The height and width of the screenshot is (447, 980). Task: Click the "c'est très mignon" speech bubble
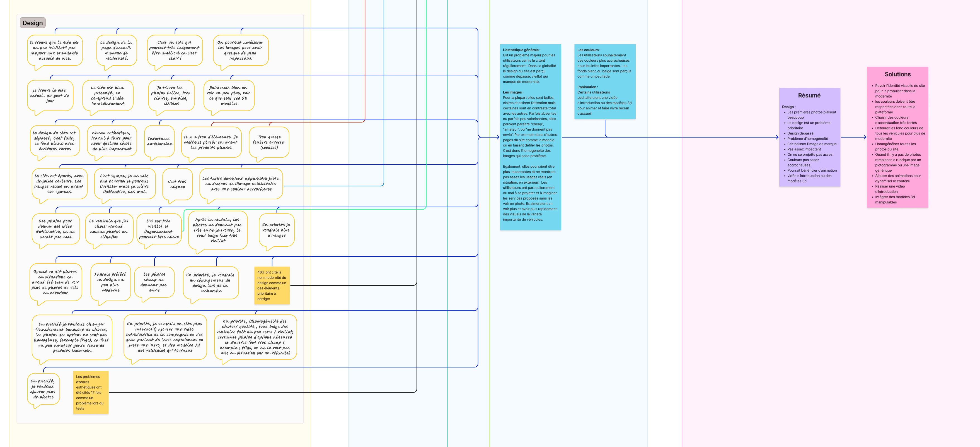coord(177,184)
